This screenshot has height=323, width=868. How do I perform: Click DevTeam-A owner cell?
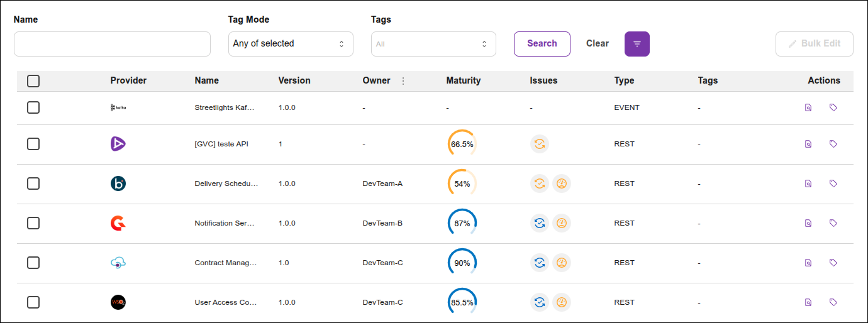point(382,183)
